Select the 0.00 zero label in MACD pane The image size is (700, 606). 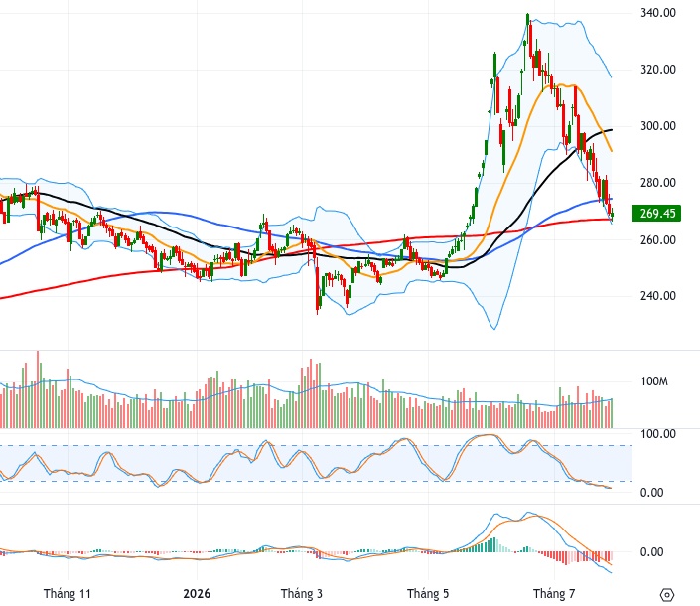click(651, 552)
